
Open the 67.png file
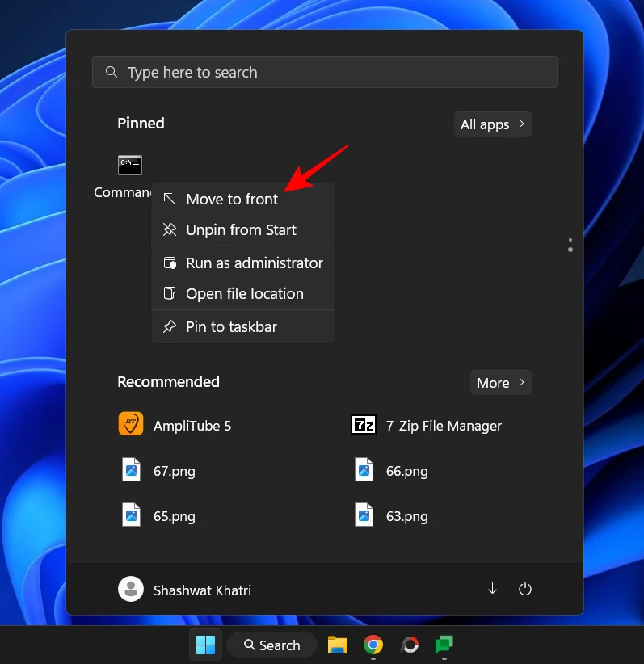pos(158,470)
